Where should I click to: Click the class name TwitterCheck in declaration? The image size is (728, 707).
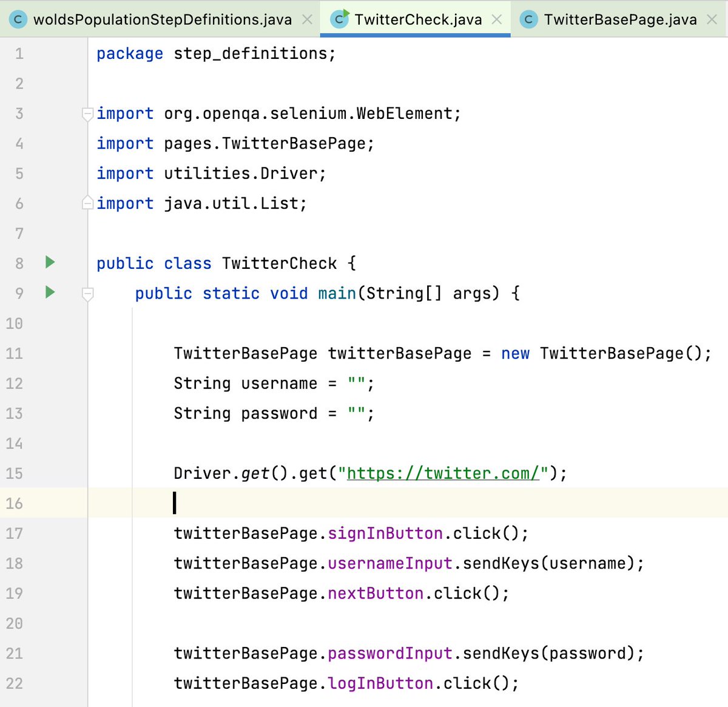(279, 263)
